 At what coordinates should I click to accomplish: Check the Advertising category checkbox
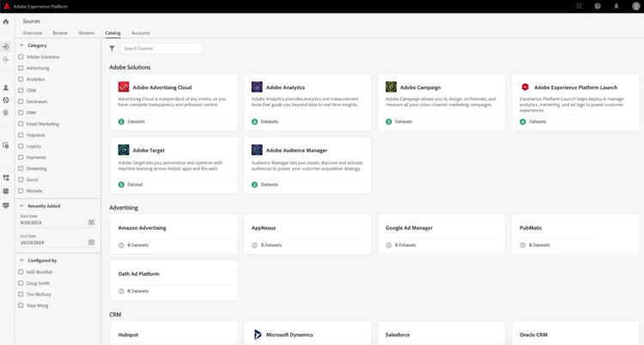tap(21, 68)
